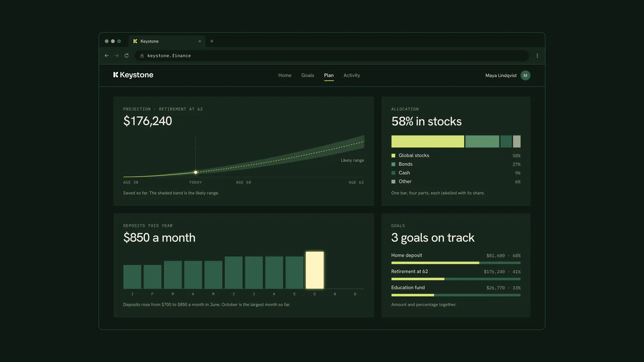Click the lock icon in the address bar
The height and width of the screenshot is (362, 644).
coord(142,56)
